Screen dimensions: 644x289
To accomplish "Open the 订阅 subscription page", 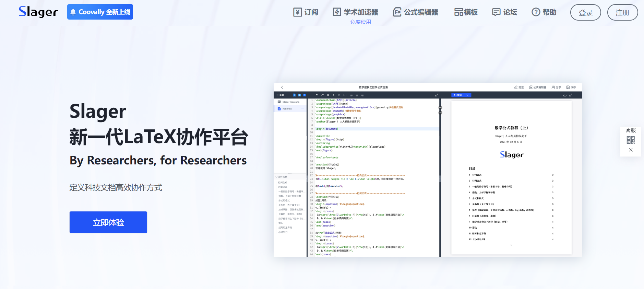I will 306,12.
